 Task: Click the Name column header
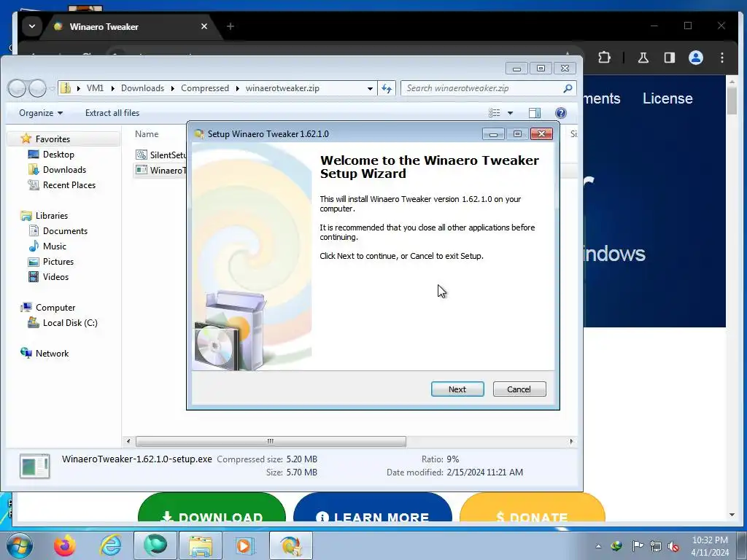(147, 134)
